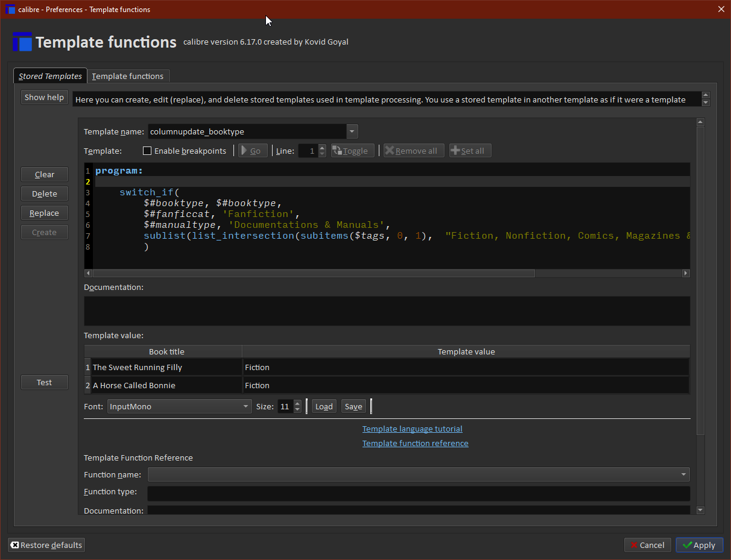The image size is (731, 560).
Task: Open the Template language tutorial link
Action: pos(412,429)
